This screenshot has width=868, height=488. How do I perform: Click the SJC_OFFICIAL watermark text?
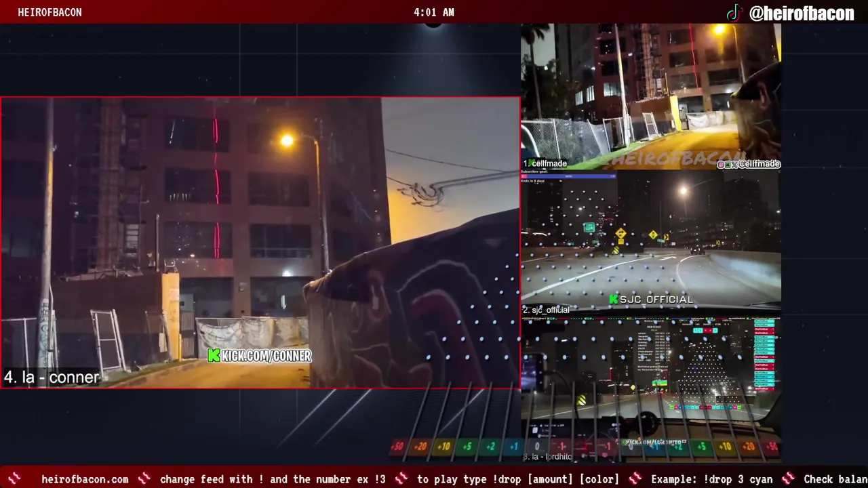point(656,299)
